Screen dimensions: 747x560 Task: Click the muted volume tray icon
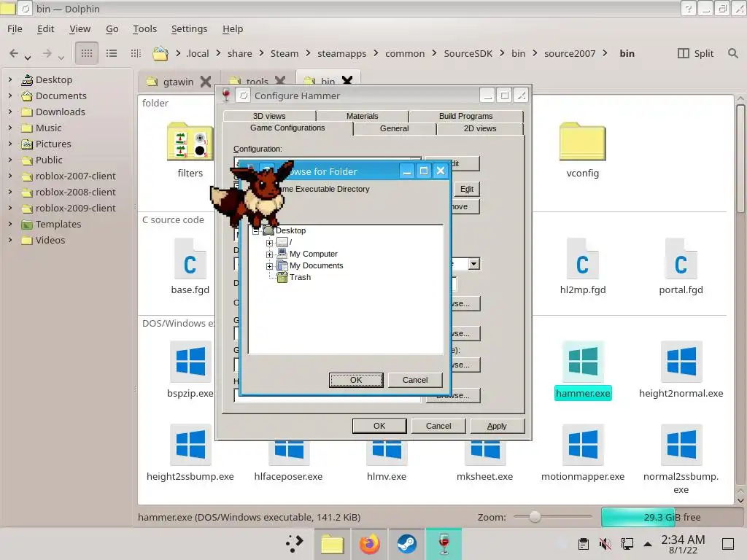pos(605,544)
